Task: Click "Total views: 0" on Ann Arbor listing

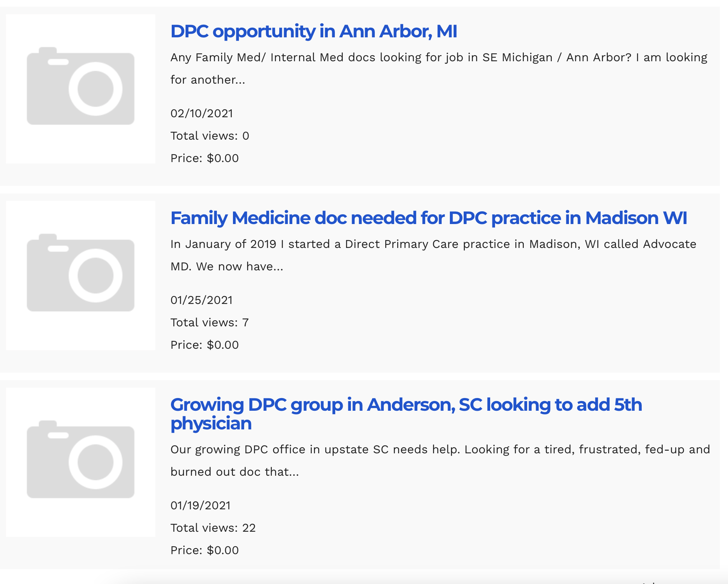Action: (209, 136)
